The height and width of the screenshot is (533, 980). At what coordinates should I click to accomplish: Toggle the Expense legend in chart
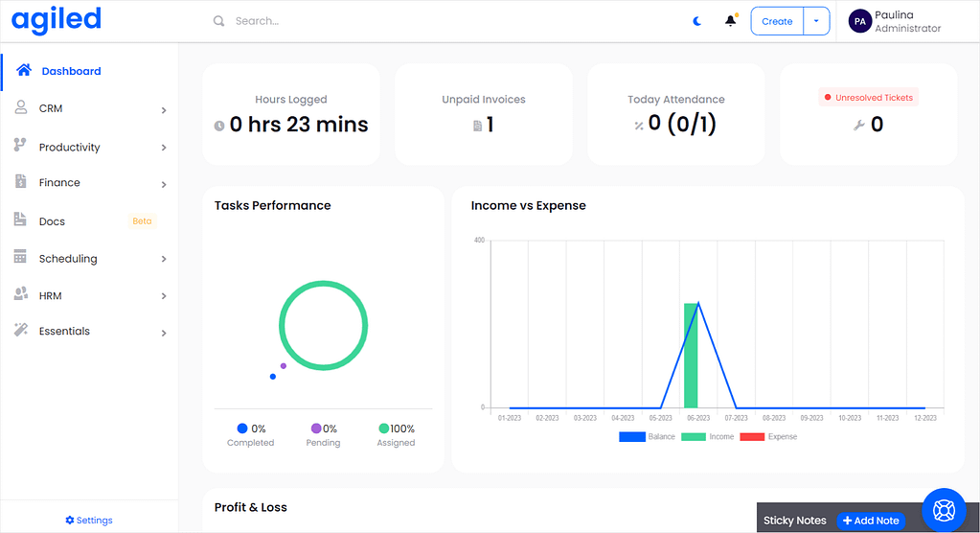[768, 437]
